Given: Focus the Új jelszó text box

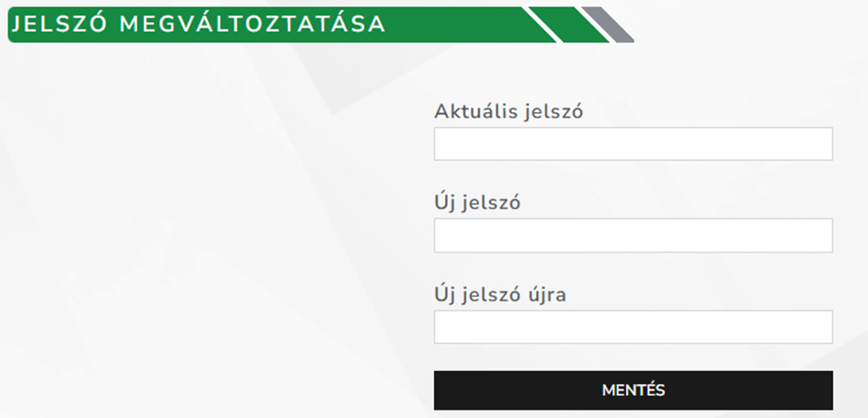Looking at the screenshot, I should 633,235.
